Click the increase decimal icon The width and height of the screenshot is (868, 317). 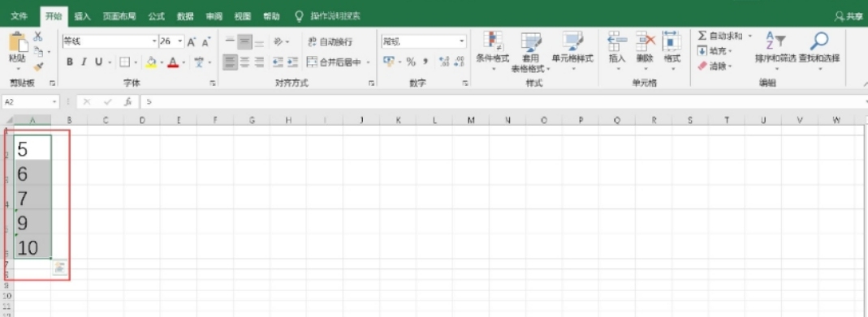tap(443, 62)
